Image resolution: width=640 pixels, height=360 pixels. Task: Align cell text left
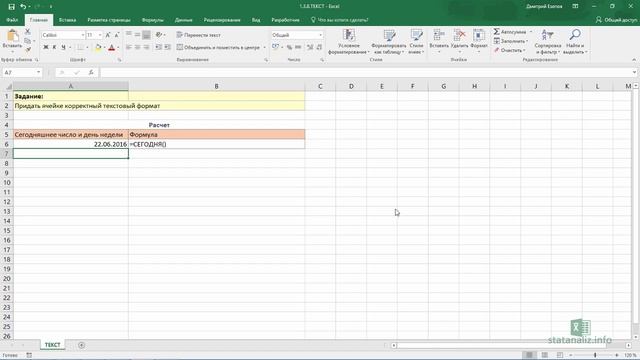tap(129, 47)
